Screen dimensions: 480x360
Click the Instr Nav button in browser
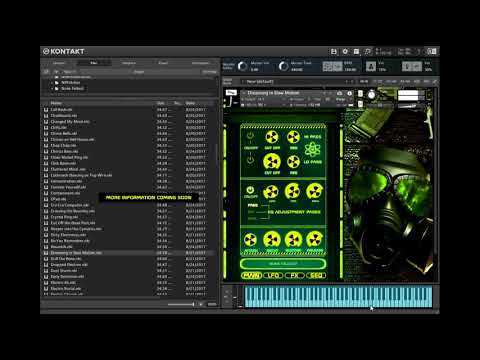pos(210,72)
